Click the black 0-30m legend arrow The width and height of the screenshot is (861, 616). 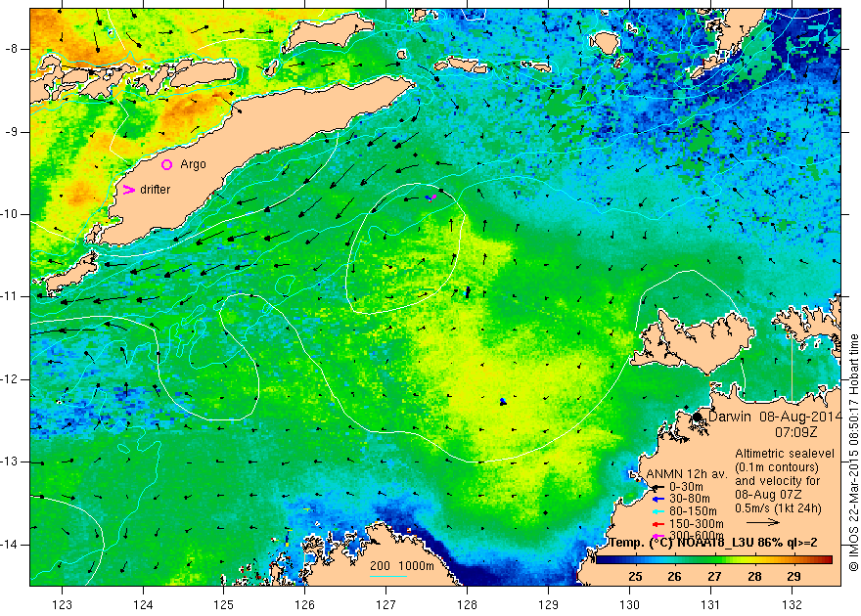[x=657, y=487]
